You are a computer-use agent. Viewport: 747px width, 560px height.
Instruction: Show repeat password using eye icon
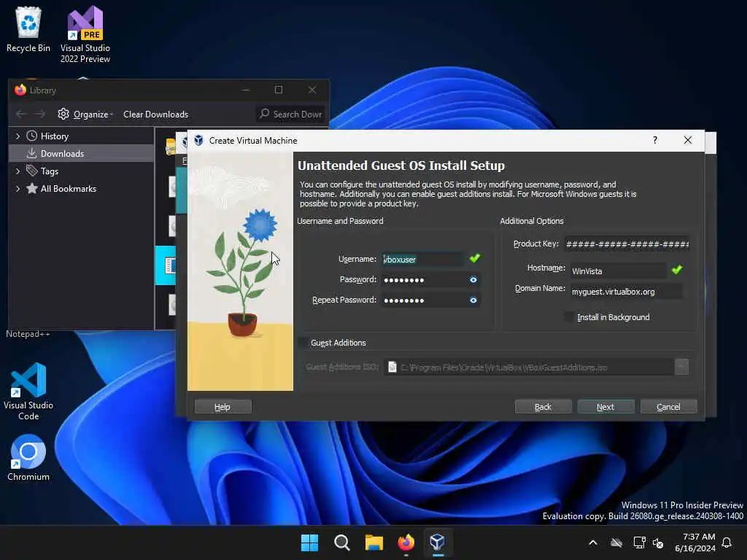[x=473, y=300]
